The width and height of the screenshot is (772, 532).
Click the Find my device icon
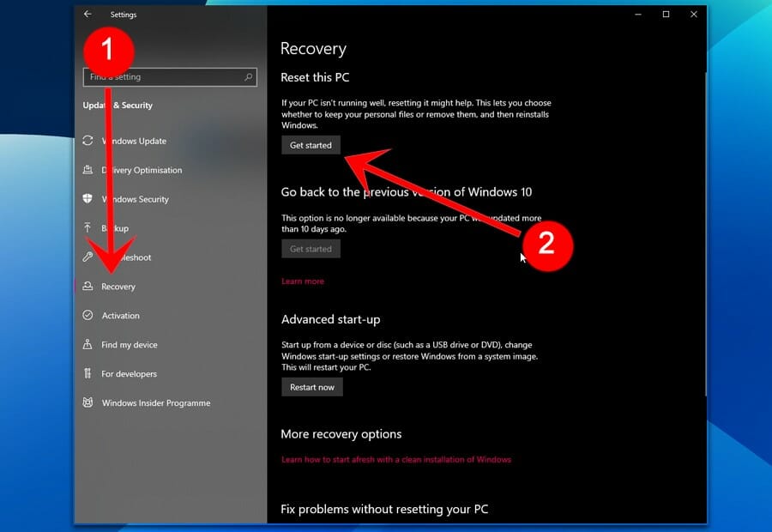click(87, 344)
